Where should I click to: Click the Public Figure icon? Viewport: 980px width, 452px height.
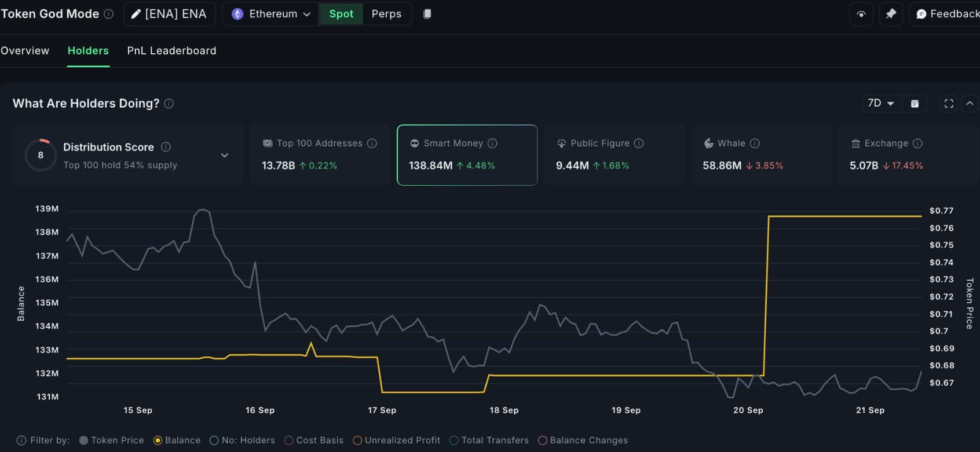coord(561,143)
